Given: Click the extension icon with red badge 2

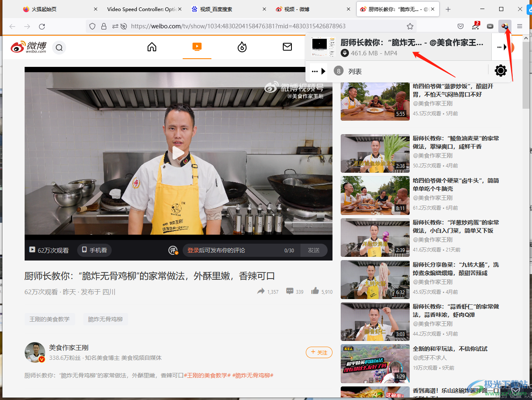Looking at the screenshot, I should pos(476,26).
